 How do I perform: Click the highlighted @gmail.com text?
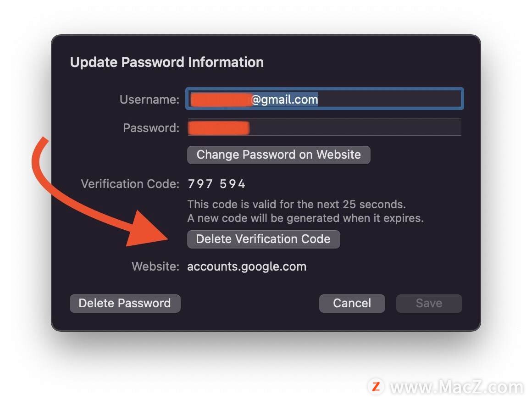pos(285,100)
